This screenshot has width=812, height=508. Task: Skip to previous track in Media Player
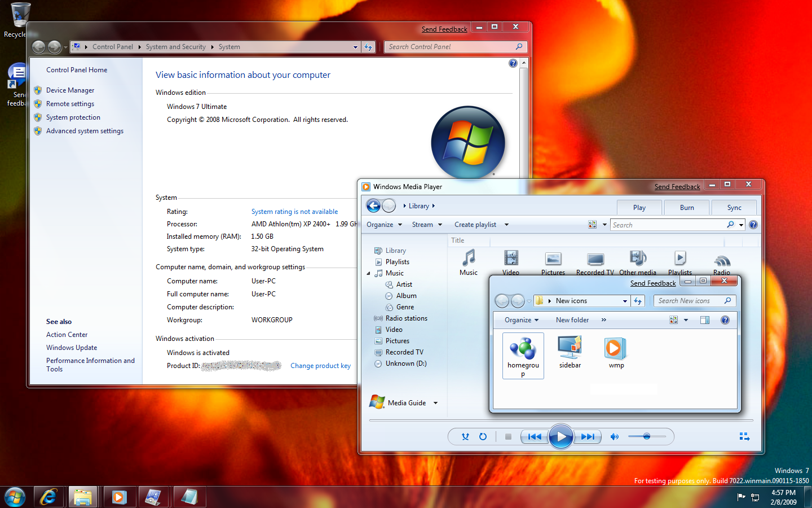(x=535, y=437)
